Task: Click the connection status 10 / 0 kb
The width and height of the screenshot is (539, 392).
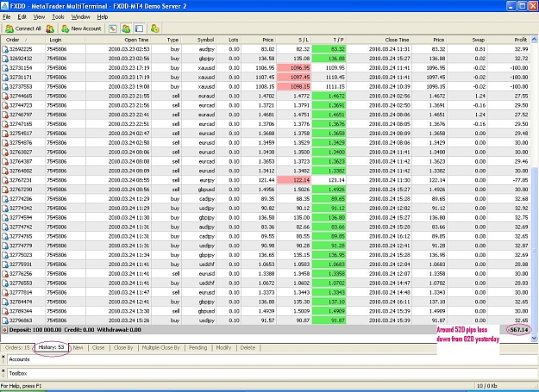Action: [487, 386]
